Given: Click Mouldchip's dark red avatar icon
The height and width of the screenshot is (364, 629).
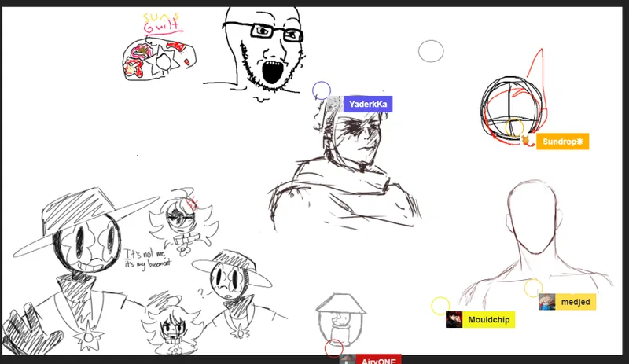Looking at the screenshot, I should [x=454, y=320].
